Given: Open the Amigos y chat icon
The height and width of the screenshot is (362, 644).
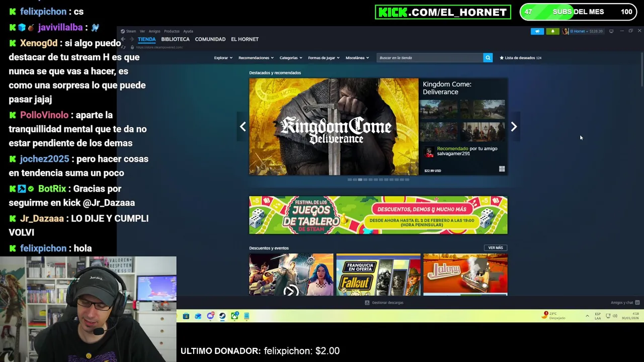Looking at the screenshot, I should (x=637, y=303).
